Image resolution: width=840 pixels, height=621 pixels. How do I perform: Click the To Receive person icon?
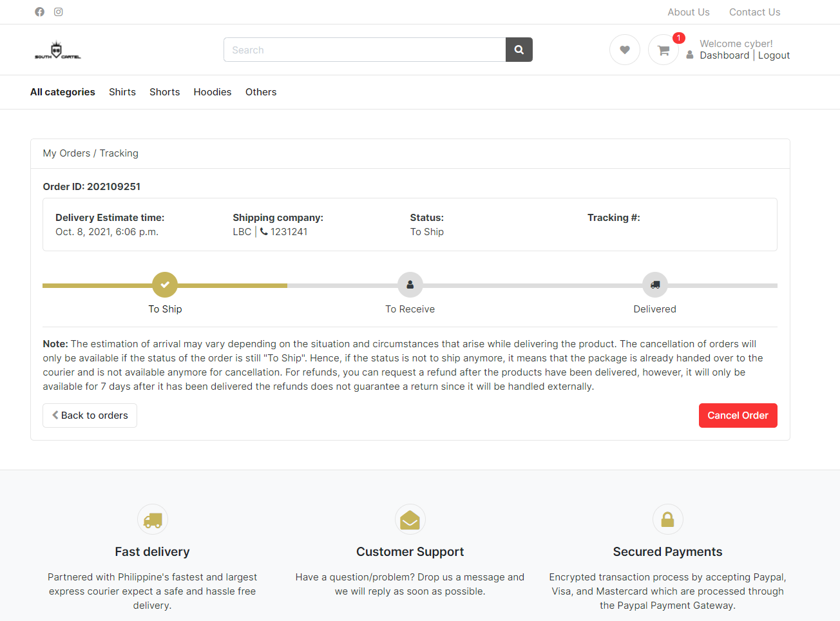click(x=410, y=285)
